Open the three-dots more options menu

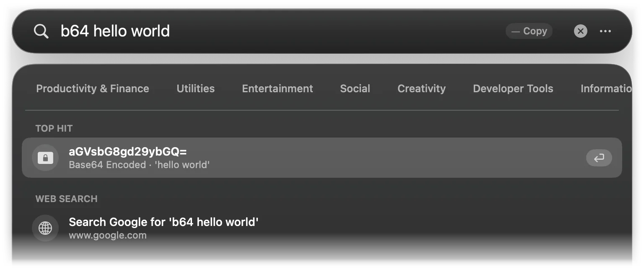coord(605,31)
